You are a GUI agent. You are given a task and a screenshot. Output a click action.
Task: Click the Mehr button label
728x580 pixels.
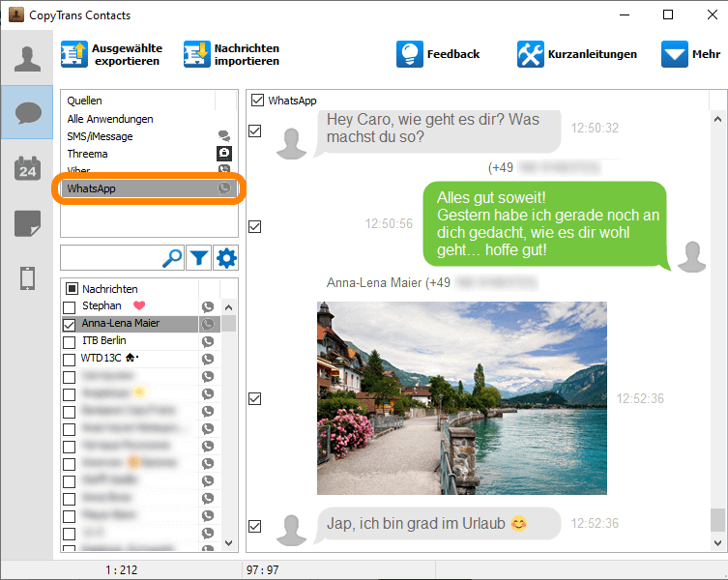[x=706, y=54]
